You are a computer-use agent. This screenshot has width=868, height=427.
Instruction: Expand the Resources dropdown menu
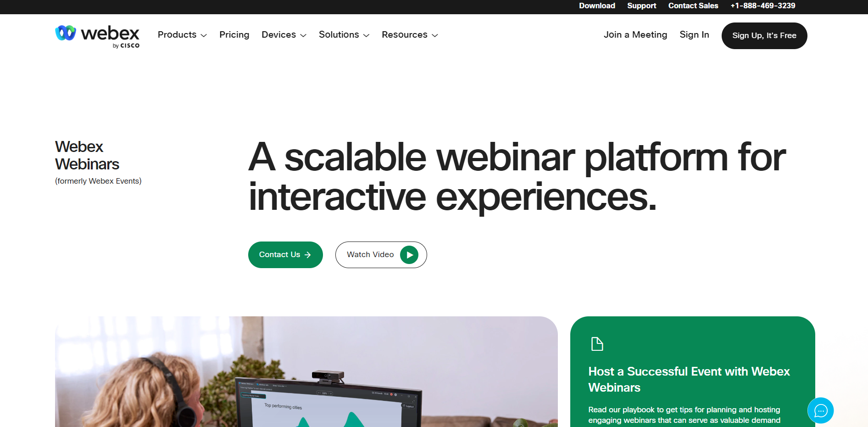click(410, 35)
